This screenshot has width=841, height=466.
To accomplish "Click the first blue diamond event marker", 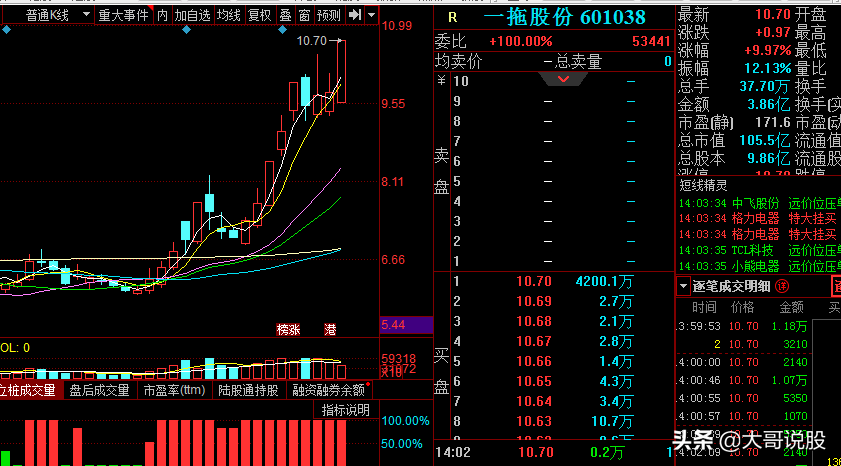I will tap(6, 30).
